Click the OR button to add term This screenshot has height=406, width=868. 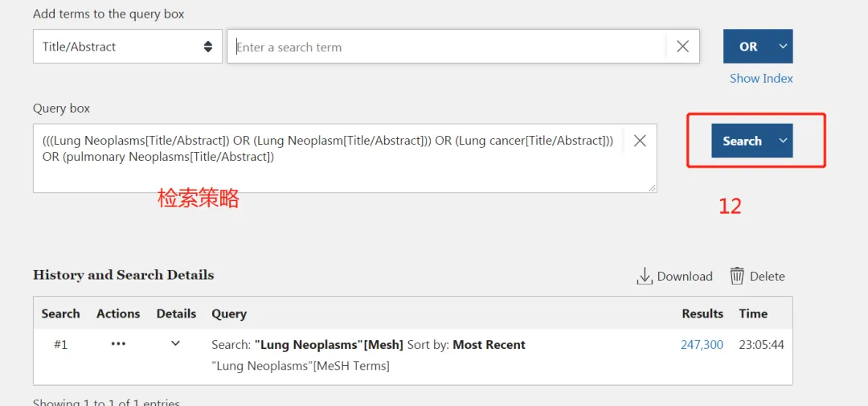748,47
